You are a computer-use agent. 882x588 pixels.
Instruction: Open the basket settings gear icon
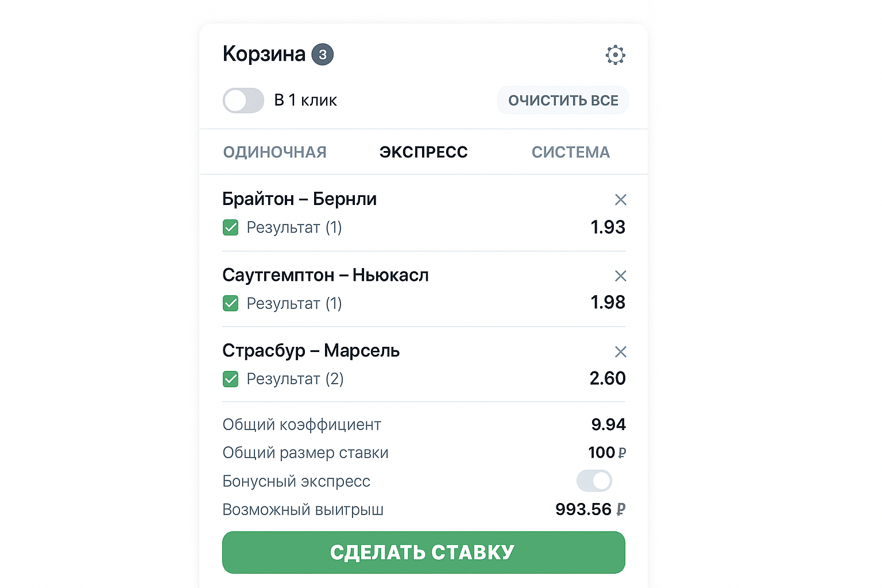[615, 55]
